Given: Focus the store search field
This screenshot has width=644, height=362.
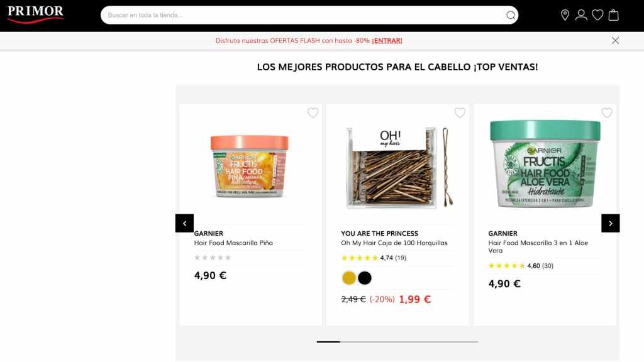Looking at the screenshot, I should tap(304, 15).
